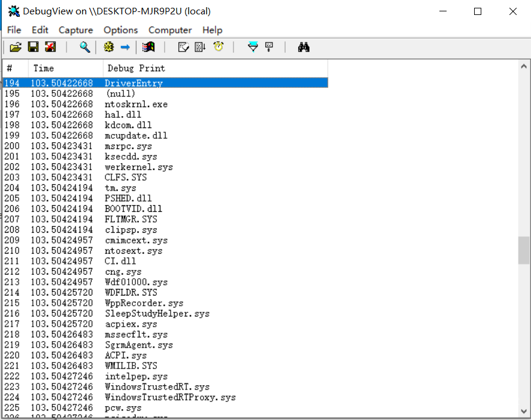Click the magnifying glass Capture icon
Image resolution: width=531 pixels, height=420 pixels.
coord(84,47)
